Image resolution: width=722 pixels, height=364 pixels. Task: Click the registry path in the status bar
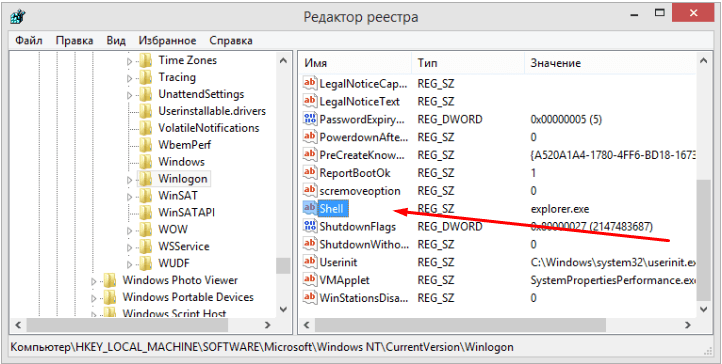pos(262,346)
